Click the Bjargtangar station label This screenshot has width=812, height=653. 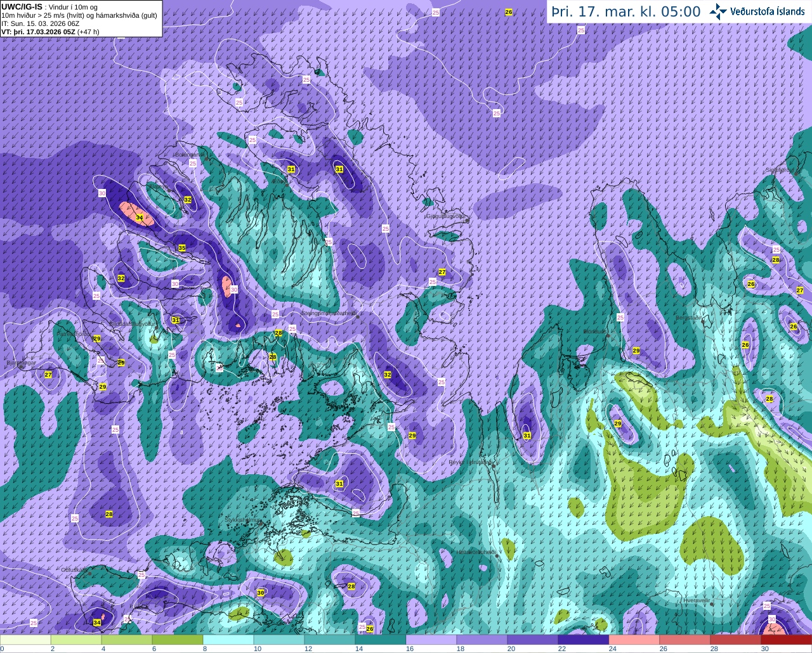coord(20,363)
